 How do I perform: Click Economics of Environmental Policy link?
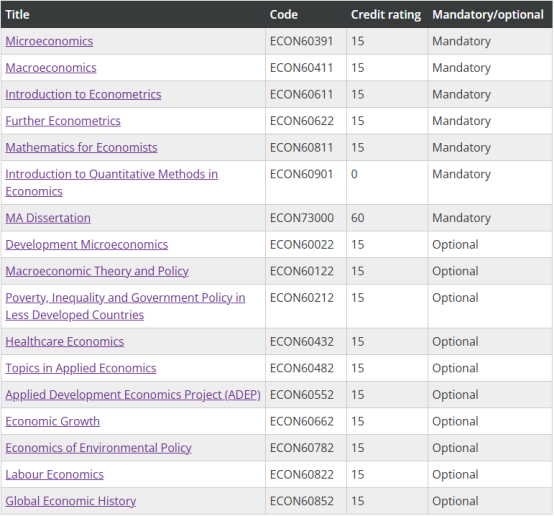click(x=98, y=448)
